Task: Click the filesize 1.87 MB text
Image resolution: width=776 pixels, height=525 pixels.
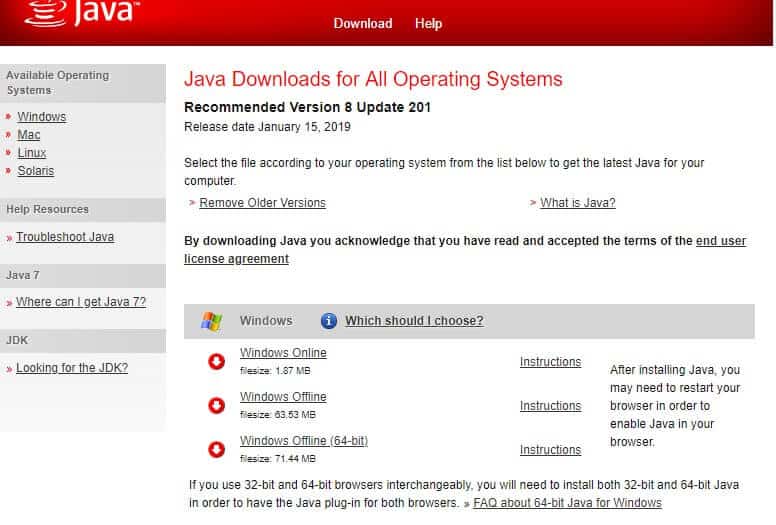Action: (275, 371)
